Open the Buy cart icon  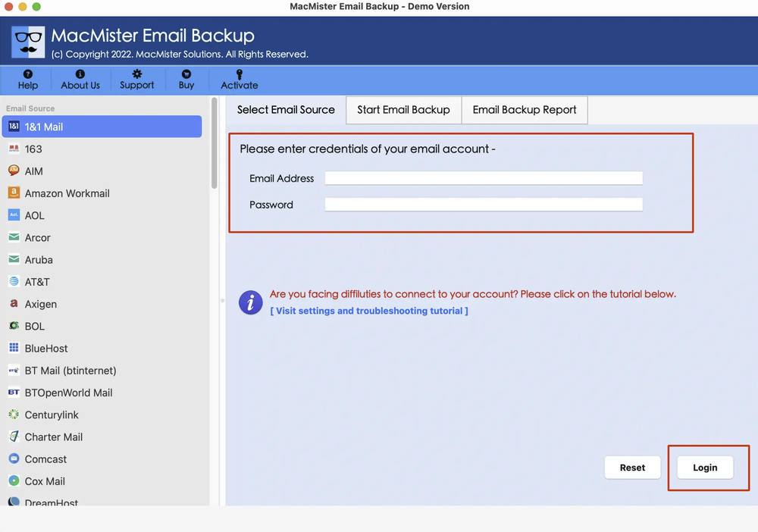click(186, 74)
